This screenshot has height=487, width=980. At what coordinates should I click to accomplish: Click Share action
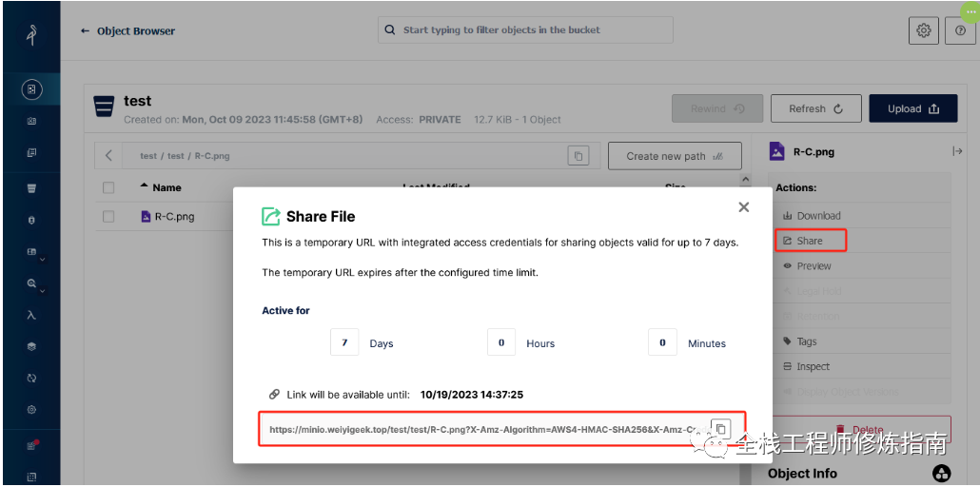811,241
